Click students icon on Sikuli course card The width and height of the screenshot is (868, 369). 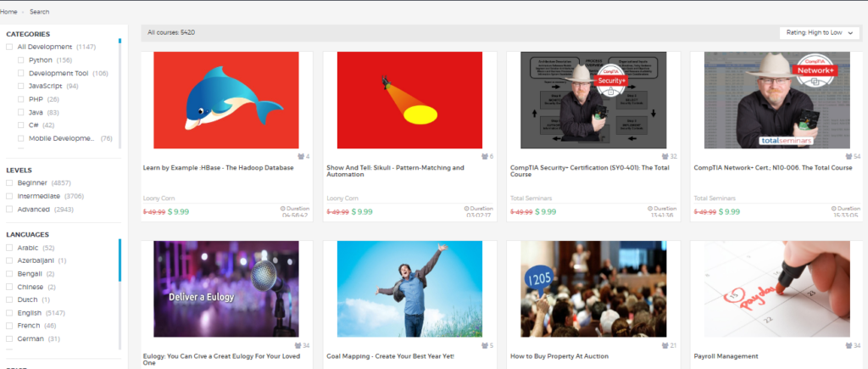(484, 157)
